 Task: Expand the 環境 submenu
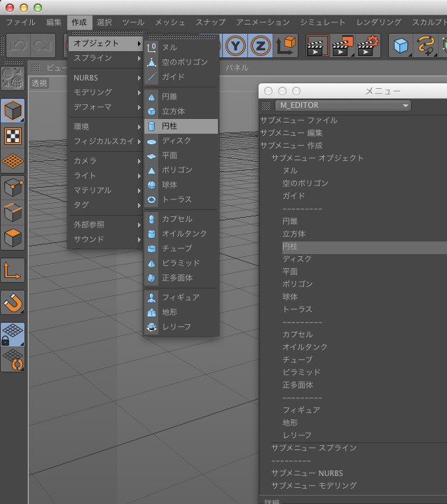[106, 127]
